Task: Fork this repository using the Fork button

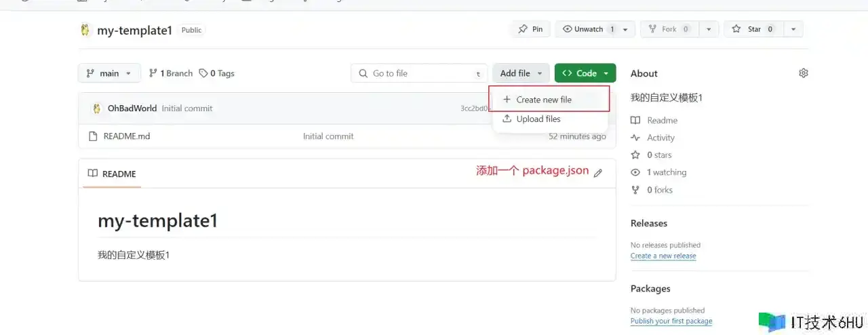Action: click(669, 29)
